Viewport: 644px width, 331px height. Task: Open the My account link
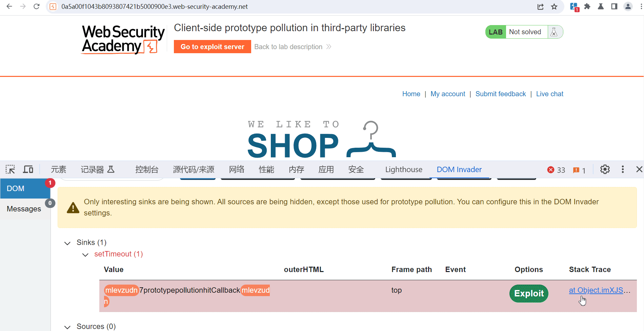[448, 94]
